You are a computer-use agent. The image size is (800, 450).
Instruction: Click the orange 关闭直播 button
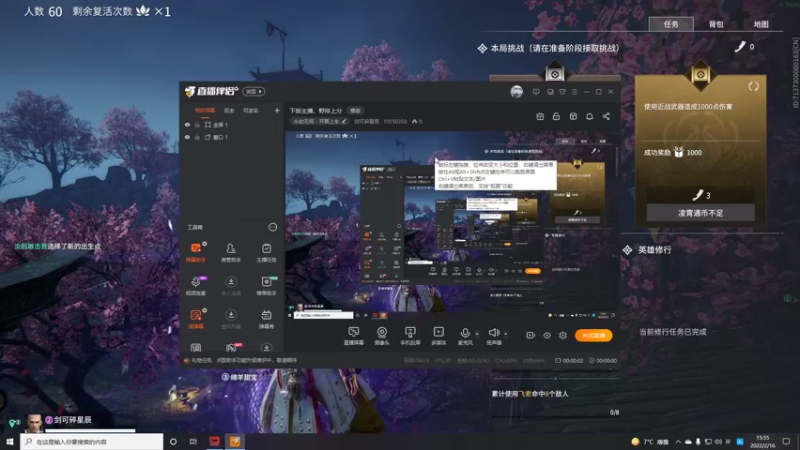[593, 335]
